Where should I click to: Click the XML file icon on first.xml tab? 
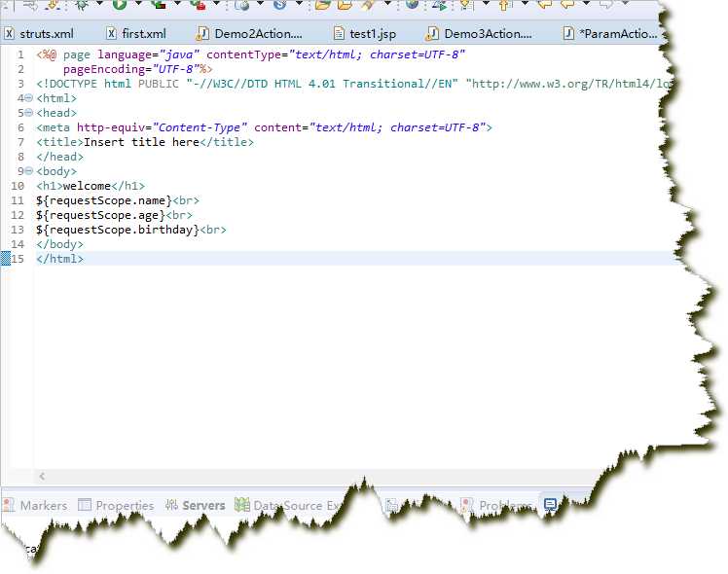coord(111,33)
